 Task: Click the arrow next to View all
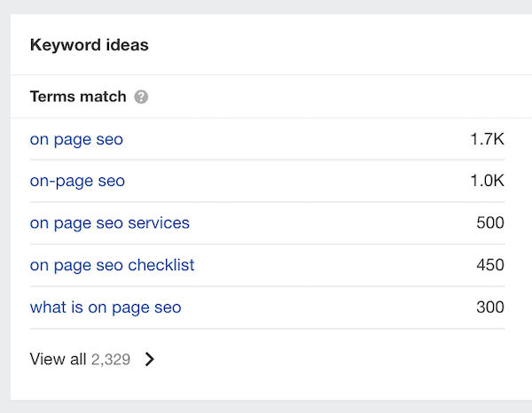click(150, 359)
